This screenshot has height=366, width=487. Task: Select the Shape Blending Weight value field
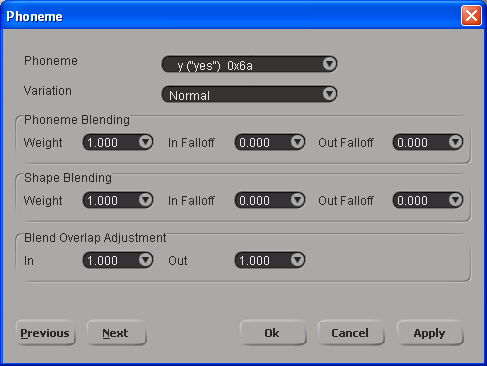click(x=118, y=200)
